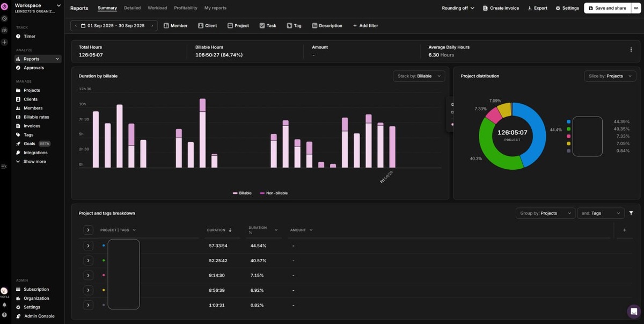Open the Group by: Projects dropdown
The height and width of the screenshot is (324, 644).
tap(545, 213)
